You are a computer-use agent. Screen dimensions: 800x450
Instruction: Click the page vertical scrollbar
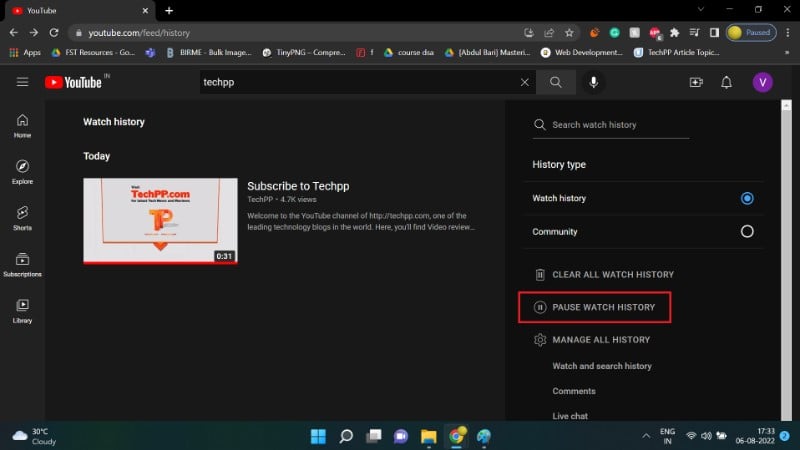coord(786,260)
